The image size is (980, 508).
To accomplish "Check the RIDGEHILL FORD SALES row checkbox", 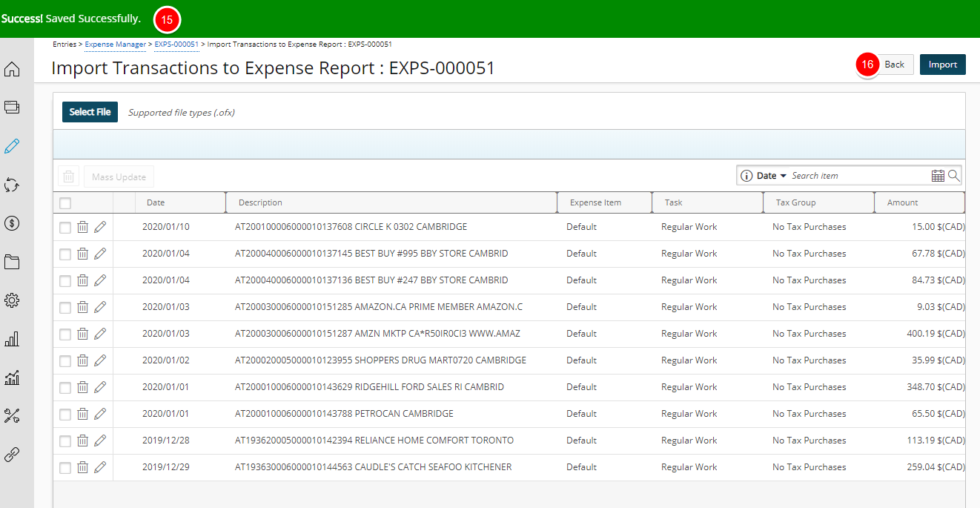I will 65,388.
